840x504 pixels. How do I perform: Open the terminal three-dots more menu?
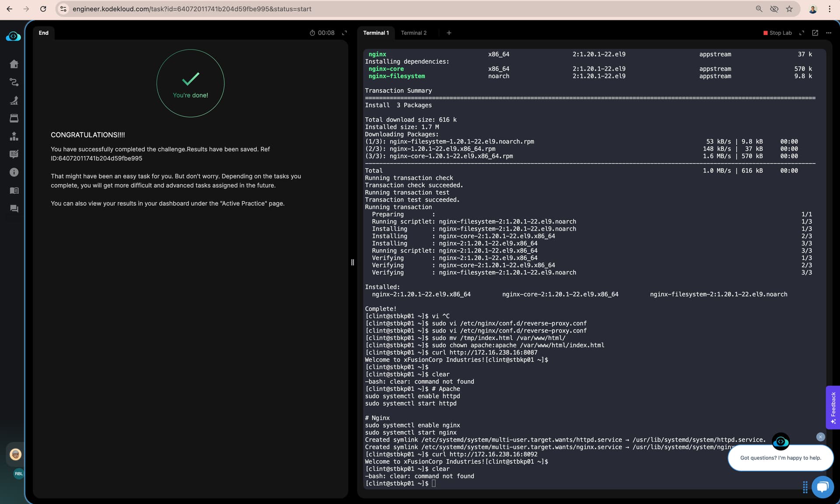click(829, 33)
